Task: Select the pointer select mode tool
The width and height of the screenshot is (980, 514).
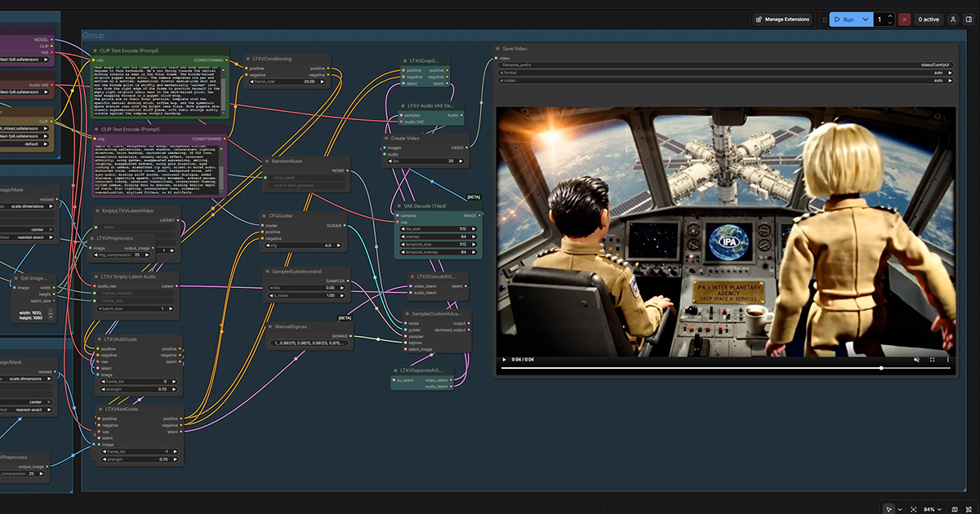Action: [889, 508]
